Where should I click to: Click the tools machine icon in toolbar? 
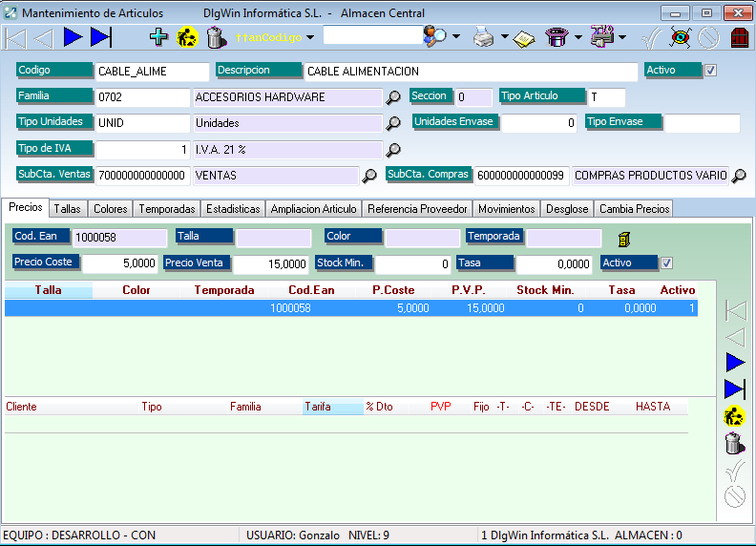click(x=602, y=36)
